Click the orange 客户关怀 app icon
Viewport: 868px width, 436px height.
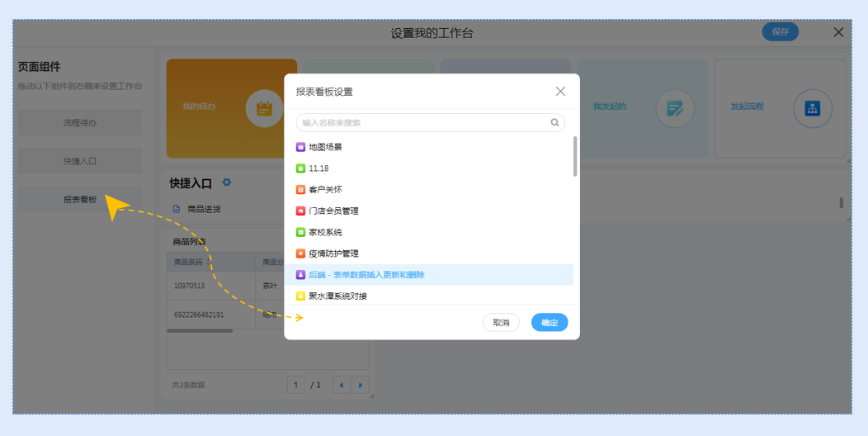pyautogui.click(x=301, y=190)
